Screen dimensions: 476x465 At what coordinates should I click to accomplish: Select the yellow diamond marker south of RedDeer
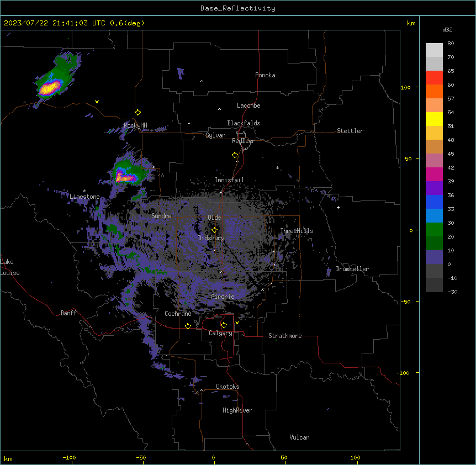[x=235, y=155]
